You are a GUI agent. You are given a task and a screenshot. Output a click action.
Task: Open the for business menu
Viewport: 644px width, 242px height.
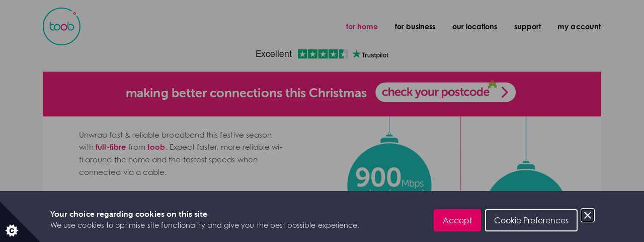click(x=415, y=27)
